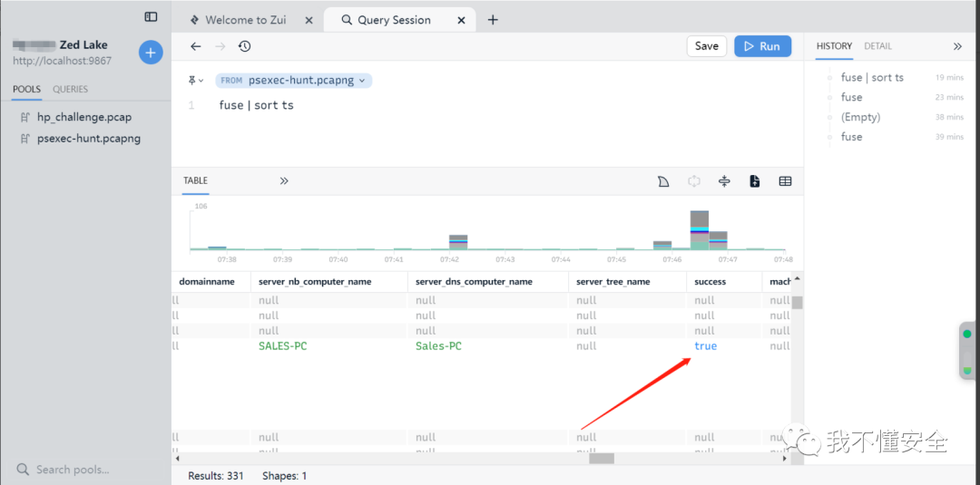Open the query history clock icon
The width and height of the screenshot is (980, 485).
[x=245, y=46]
